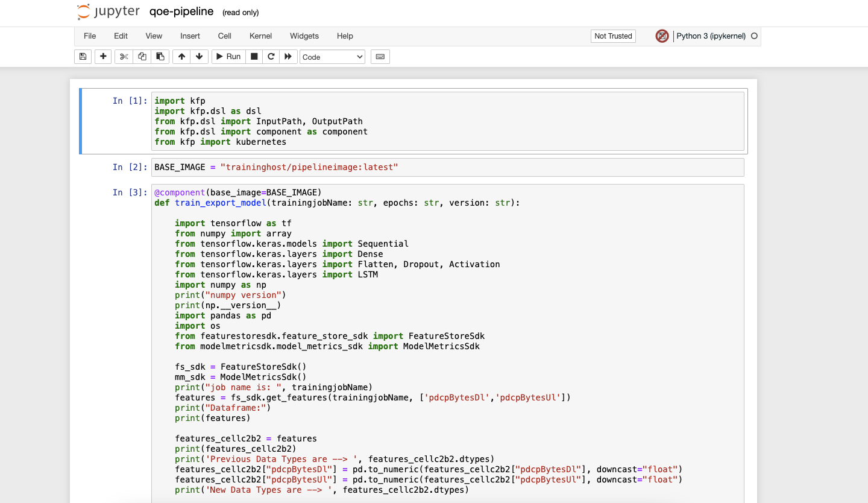Open the cell type Code dropdown
Screen dimensions: 868x503
click(x=333, y=57)
